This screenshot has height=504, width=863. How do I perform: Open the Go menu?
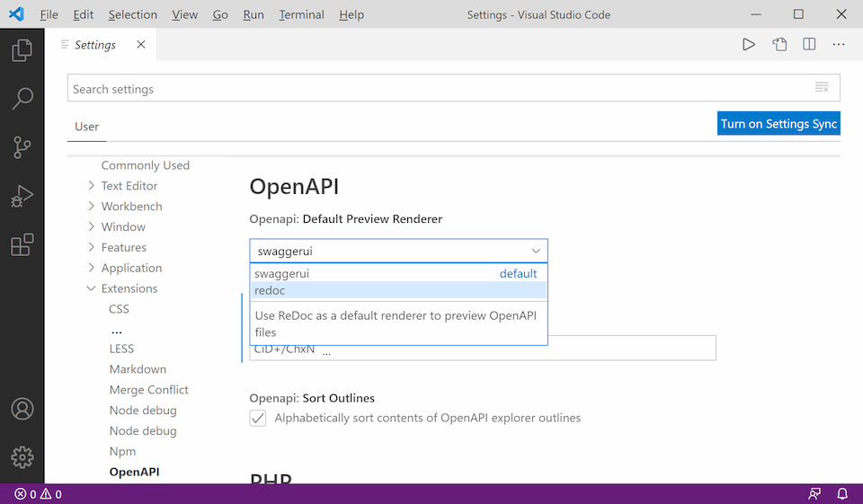[x=220, y=15]
